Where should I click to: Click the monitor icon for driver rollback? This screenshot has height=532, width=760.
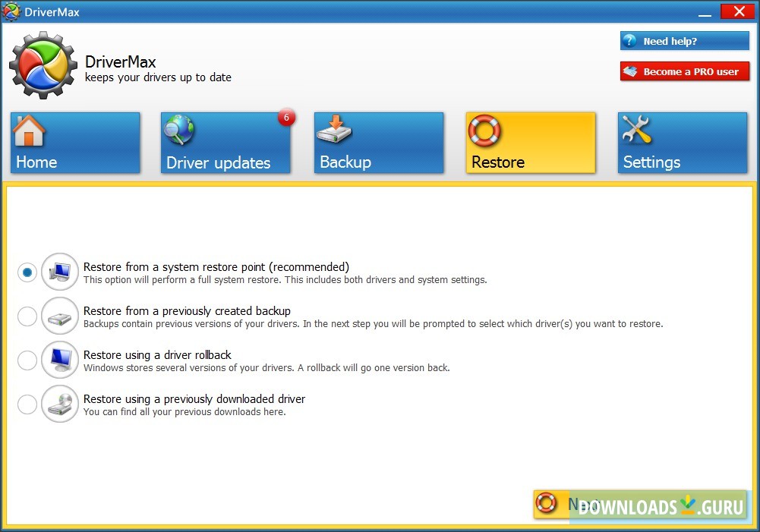tap(60, 360)
